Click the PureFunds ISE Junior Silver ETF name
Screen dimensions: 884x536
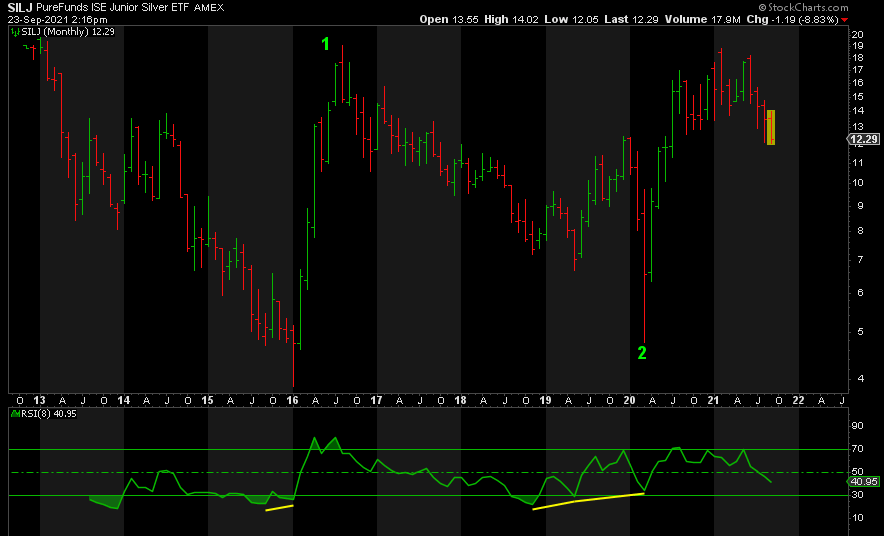(113, 7)
